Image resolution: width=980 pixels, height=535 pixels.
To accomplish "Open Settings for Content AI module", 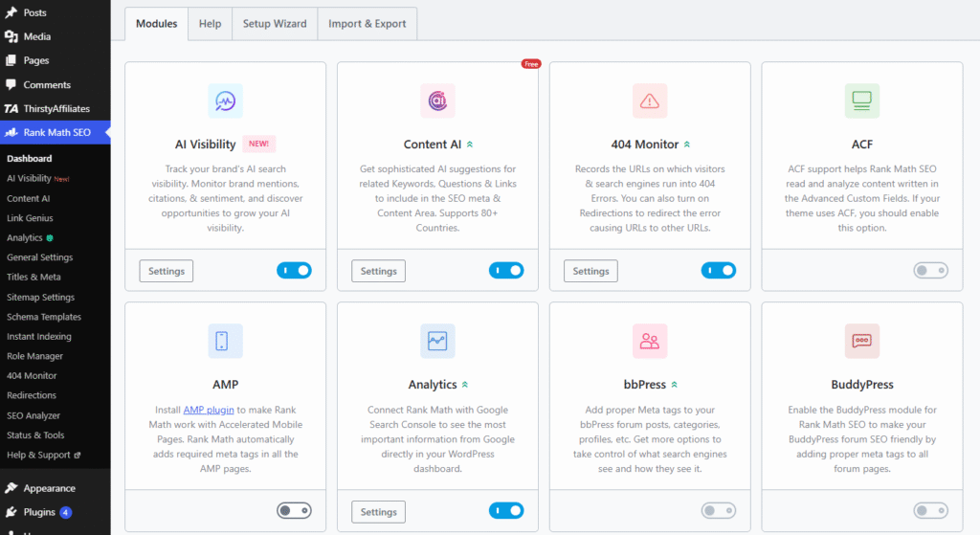I will click(378, 271).
